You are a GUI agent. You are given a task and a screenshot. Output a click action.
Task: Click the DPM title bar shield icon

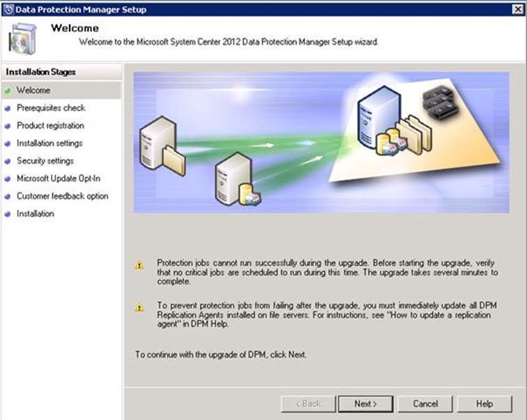tap(8, 9)
